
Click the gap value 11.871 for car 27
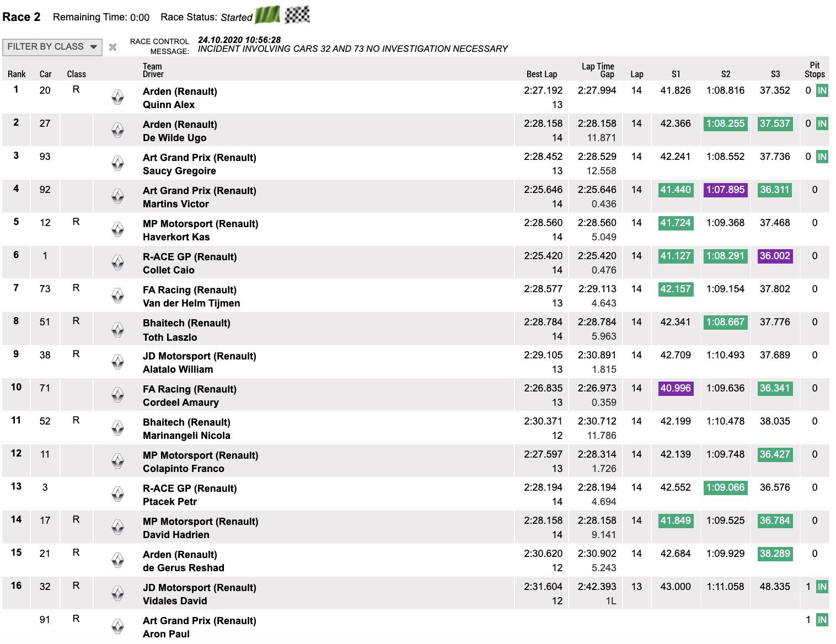[602, 138]
